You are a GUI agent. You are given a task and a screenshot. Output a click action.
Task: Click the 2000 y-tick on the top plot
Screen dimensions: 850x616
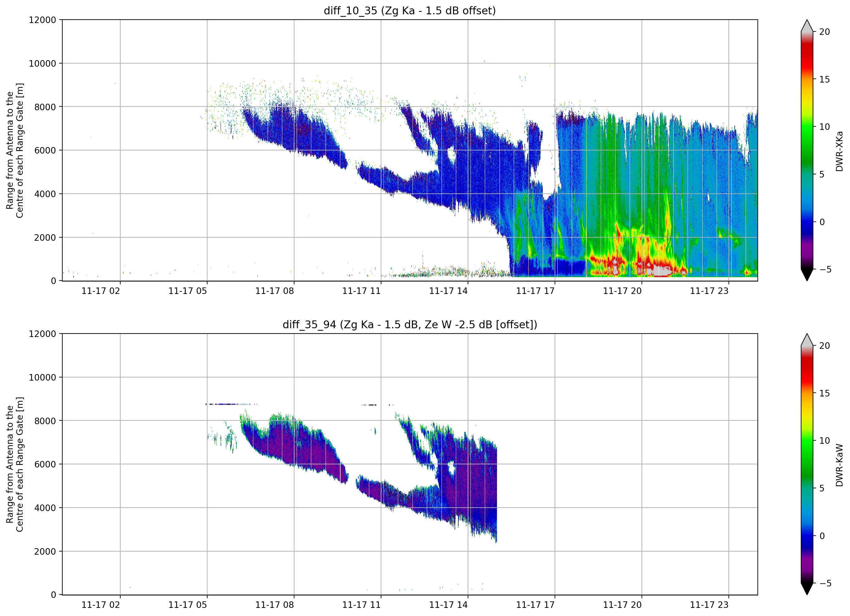click(45, 237)
